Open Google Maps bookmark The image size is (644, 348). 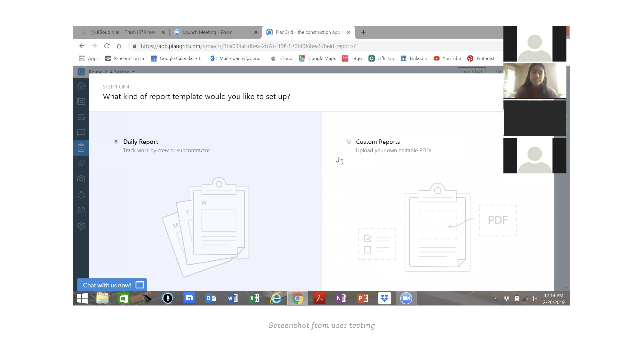point(318,58)
